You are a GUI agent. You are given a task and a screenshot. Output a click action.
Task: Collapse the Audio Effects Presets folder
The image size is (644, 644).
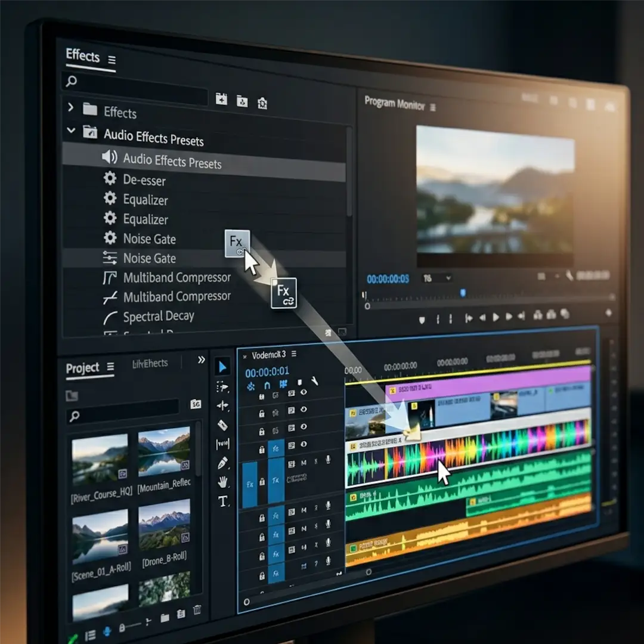point(71,130)
